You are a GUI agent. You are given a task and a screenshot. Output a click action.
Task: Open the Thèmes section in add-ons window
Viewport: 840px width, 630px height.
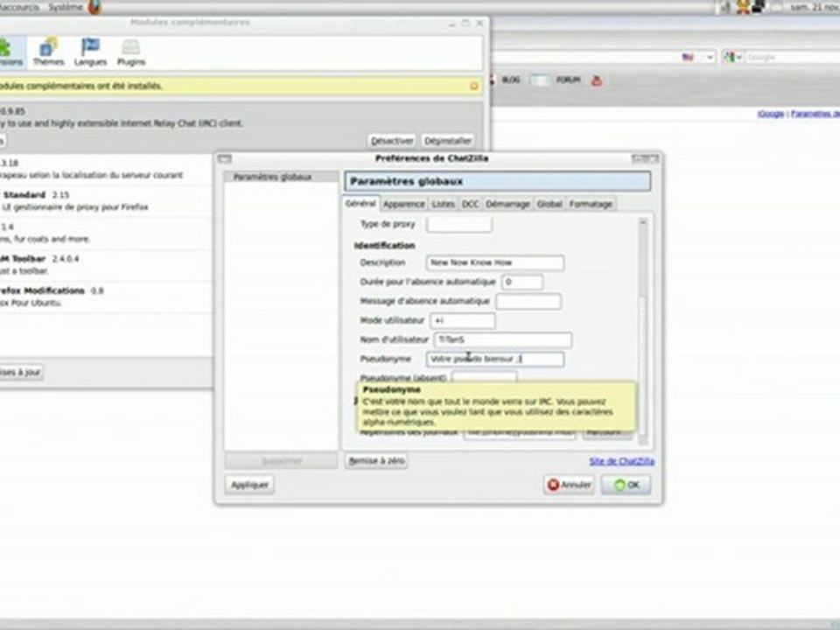click(48, 52)
